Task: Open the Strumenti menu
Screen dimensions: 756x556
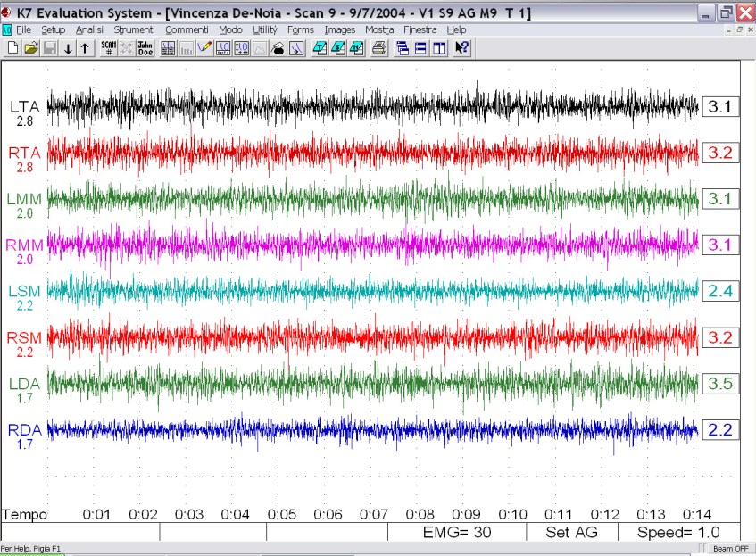Action: pyautogui.click(x=134, y=29)
